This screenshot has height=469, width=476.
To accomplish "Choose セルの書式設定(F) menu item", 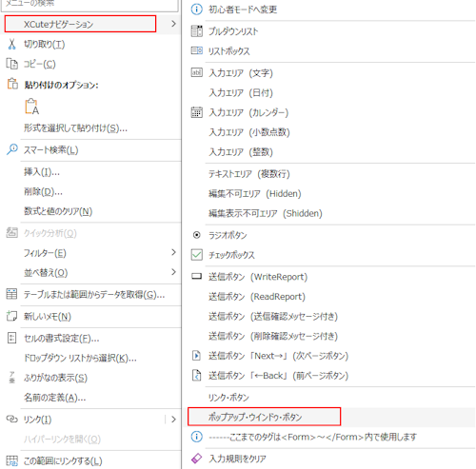I will (90, 339).
